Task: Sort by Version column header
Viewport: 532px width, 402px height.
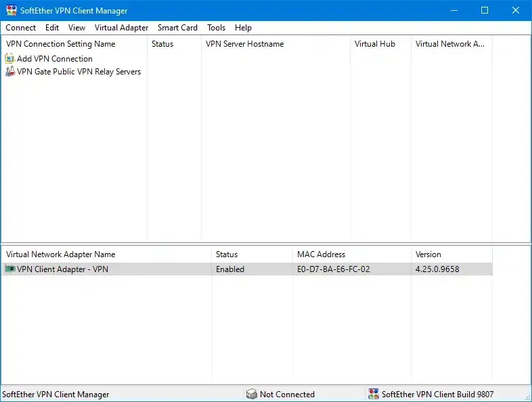Action: tap(451, 254)
